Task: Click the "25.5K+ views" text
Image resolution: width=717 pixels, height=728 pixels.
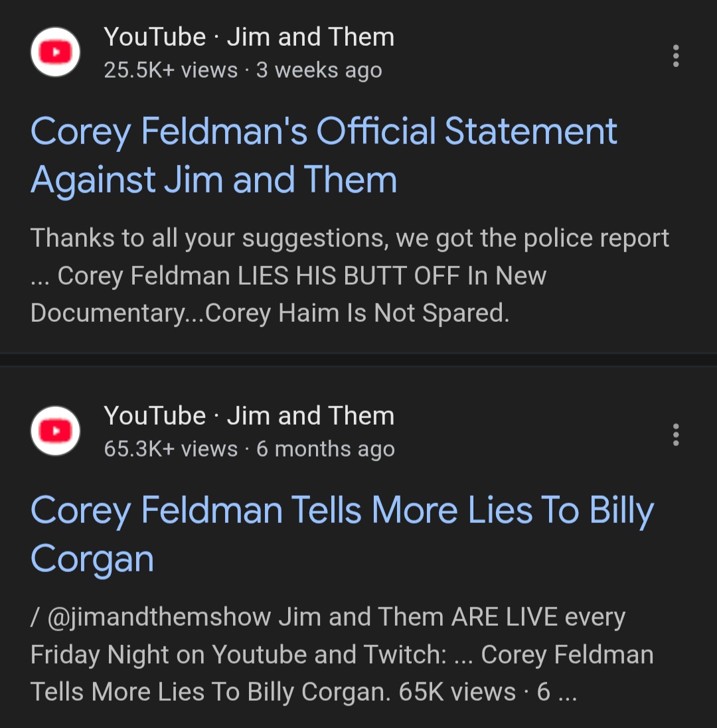Action: click(x=171, y=70)
